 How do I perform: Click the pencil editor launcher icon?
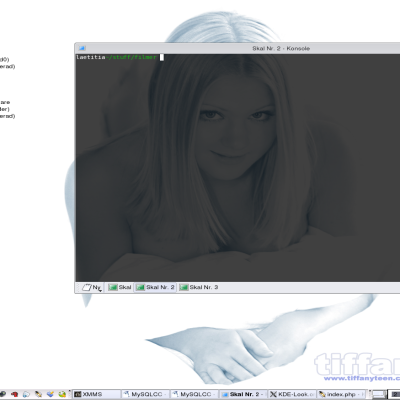coord(38,394)
